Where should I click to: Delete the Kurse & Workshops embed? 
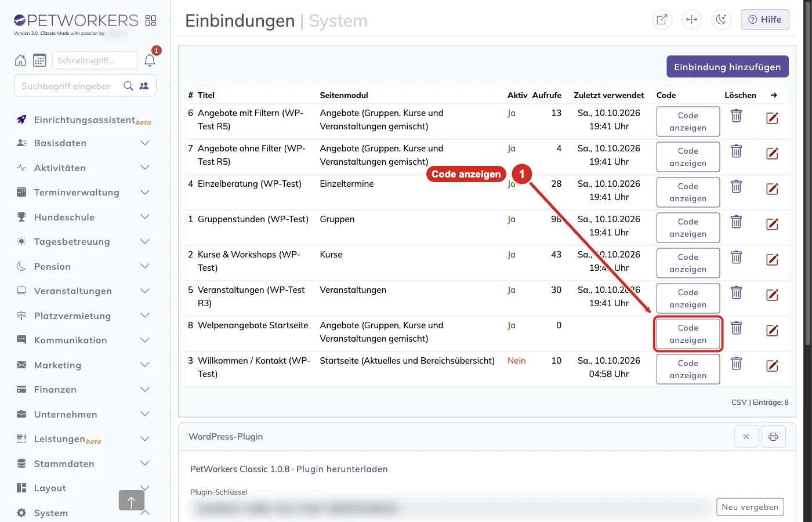pyautogui.click(x=736, y=258)
